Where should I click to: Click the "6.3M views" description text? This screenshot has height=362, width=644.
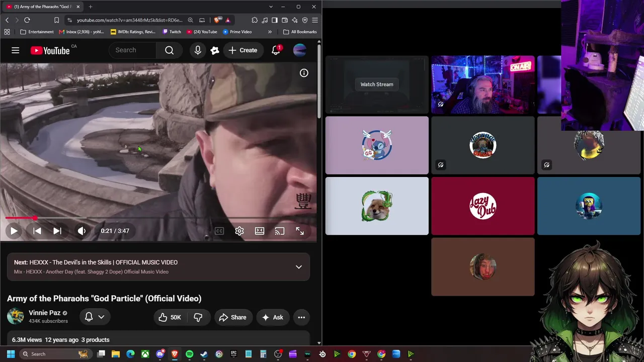pyautogui.click(x=27, y=340)
